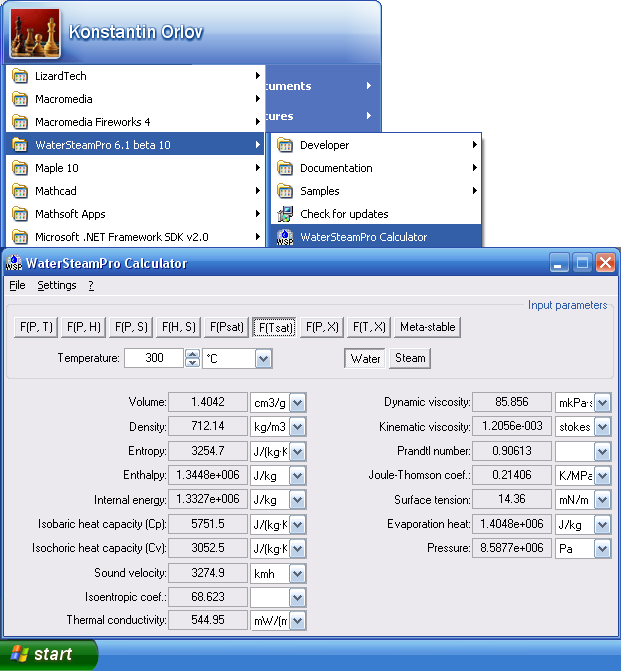Choose Check for updates menu entry

click(376, 214)
